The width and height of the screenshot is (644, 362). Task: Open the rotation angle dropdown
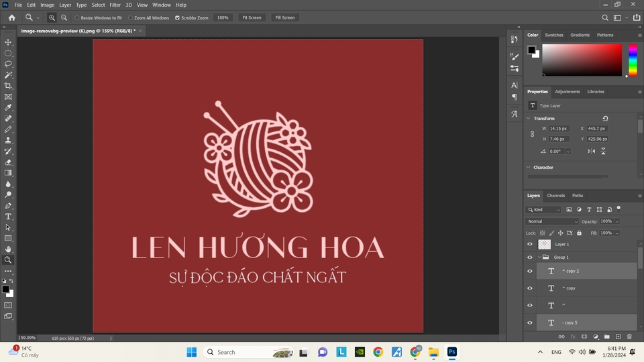tap(568, 152)
